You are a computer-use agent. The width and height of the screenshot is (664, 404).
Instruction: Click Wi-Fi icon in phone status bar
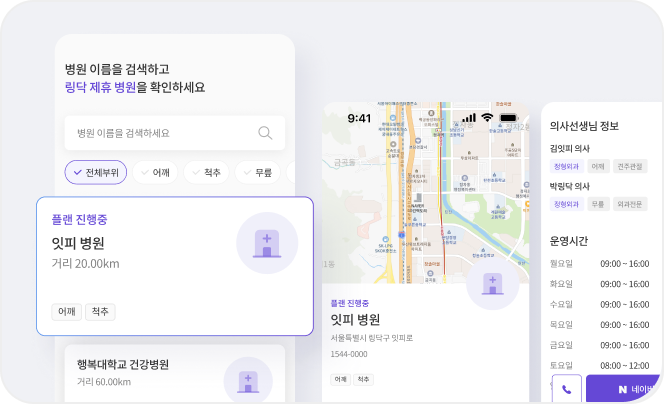point(487,117)
